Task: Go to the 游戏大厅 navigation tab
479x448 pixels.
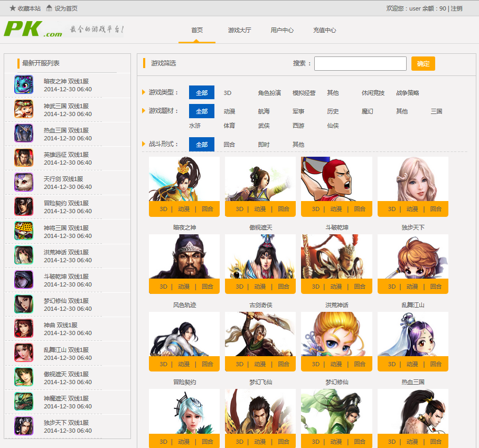Action: pyautogui.click(x=240, y=30)
